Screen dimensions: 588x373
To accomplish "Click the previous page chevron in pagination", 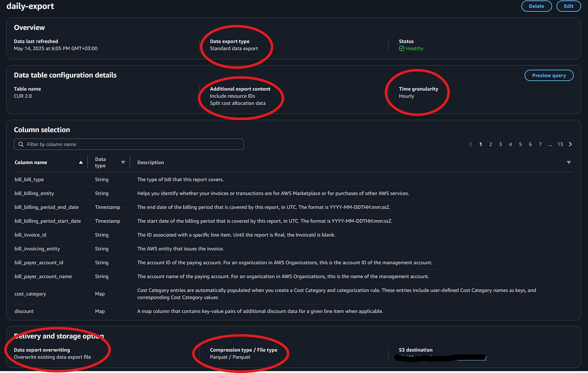I will pos(471,144).
